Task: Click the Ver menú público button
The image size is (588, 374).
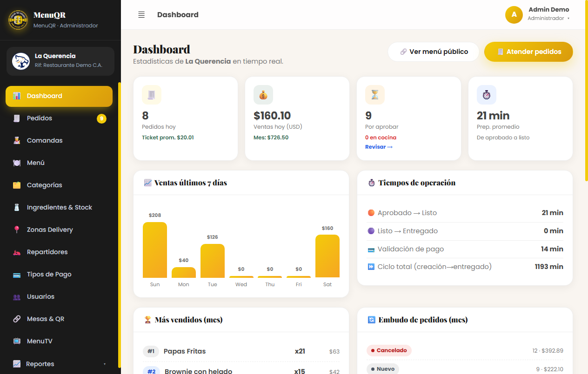Action: click(434, 52)
